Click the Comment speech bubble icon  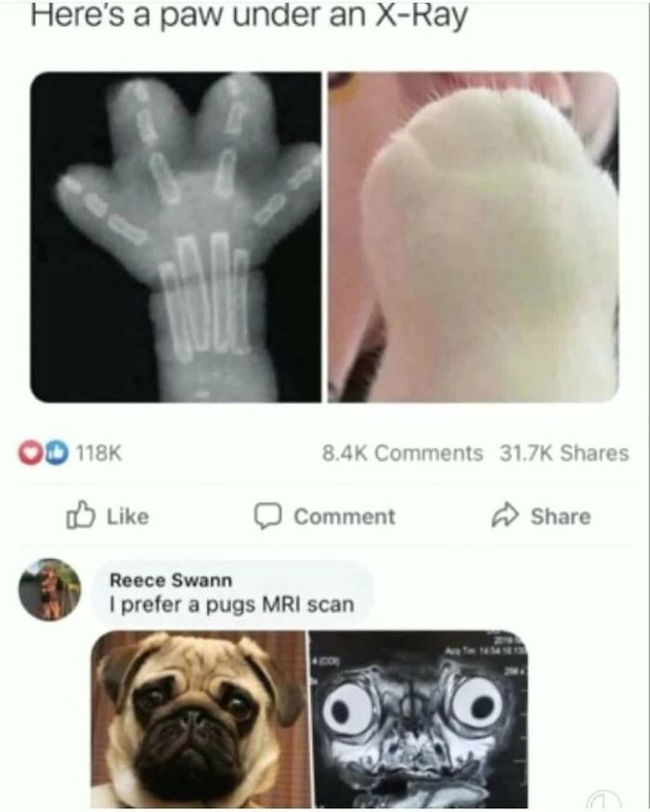[267, 516]
